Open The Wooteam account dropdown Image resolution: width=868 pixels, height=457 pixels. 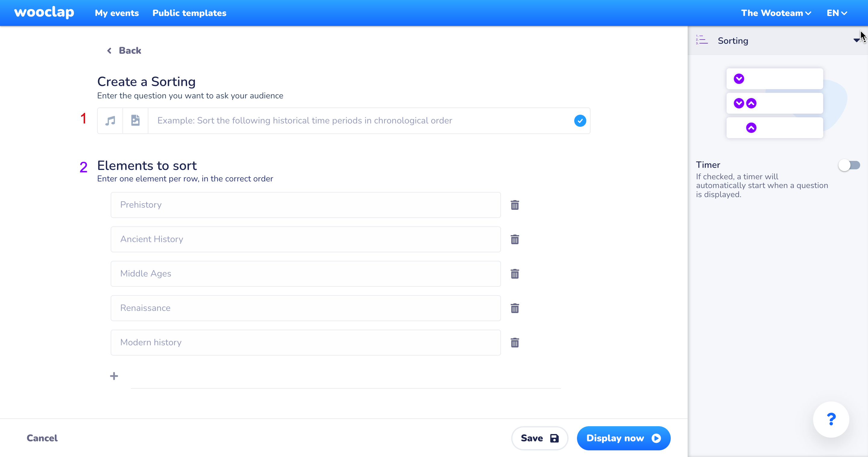[776, 13]
